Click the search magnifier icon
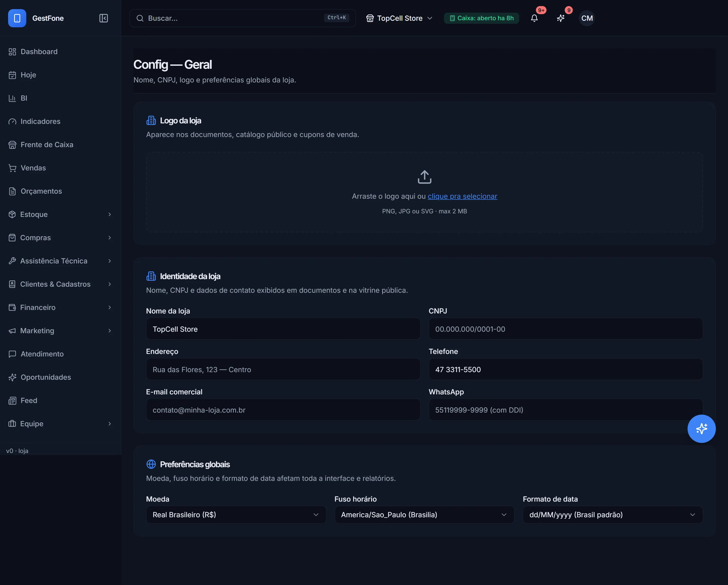Screen dimensions: 728x585 point(140,18)
